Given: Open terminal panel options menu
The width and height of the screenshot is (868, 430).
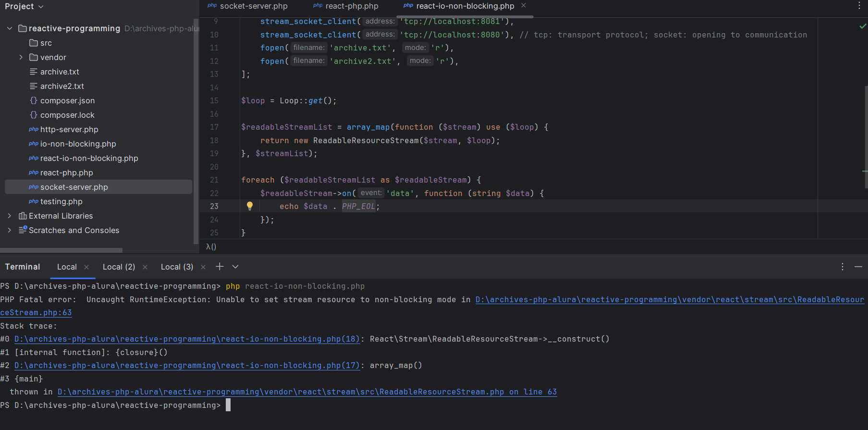Looking at the screenshot, I should click(x=843, y=267).
